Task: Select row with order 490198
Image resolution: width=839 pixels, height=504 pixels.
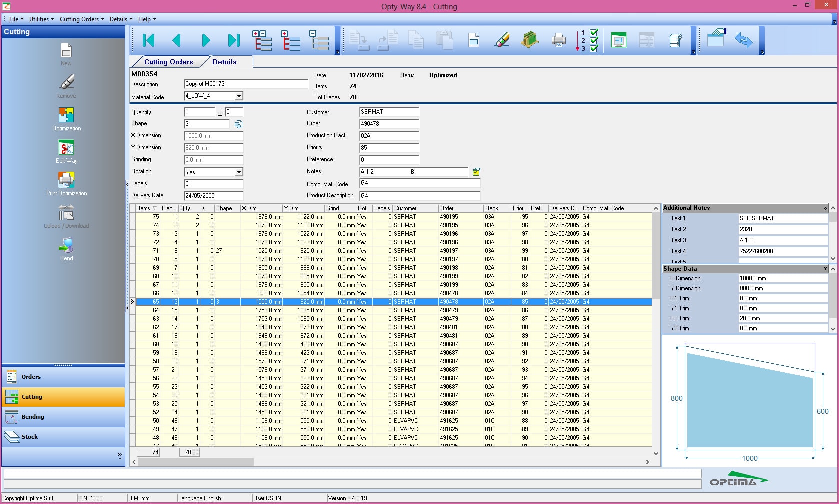Action: (x=393, y=268)
